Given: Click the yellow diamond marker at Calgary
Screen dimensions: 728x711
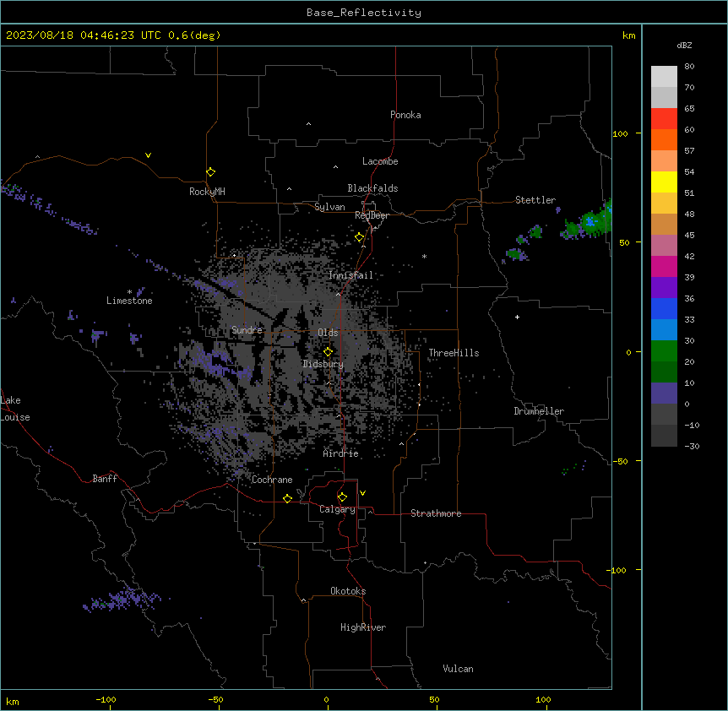Looking at the screenshot, I should [342, 497].
